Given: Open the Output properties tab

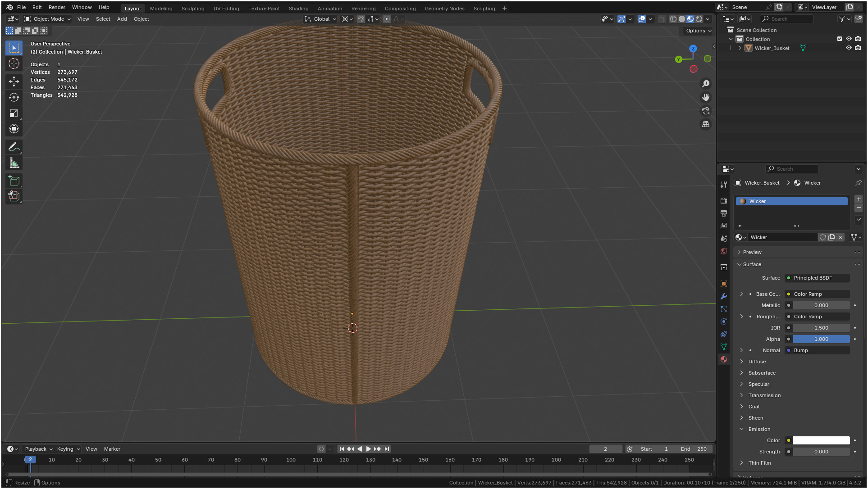Looking at the screenshot, I should tap(724, 213).
